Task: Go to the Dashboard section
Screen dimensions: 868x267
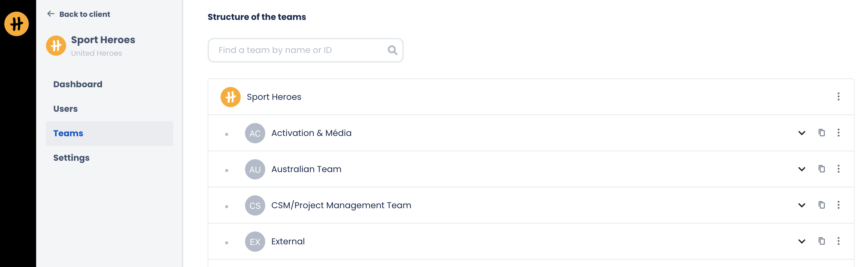Action: [x=78, y=84]
